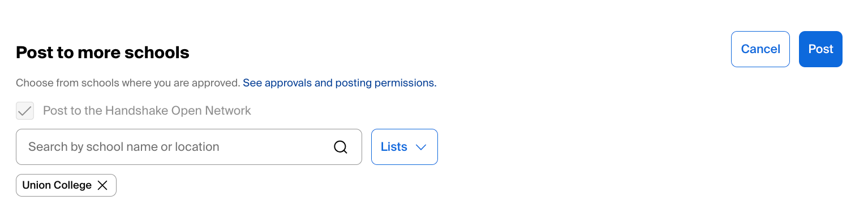Remove Union College using its X icon
The height and width of the screenshot is (209, 868).
pos(102,185)
